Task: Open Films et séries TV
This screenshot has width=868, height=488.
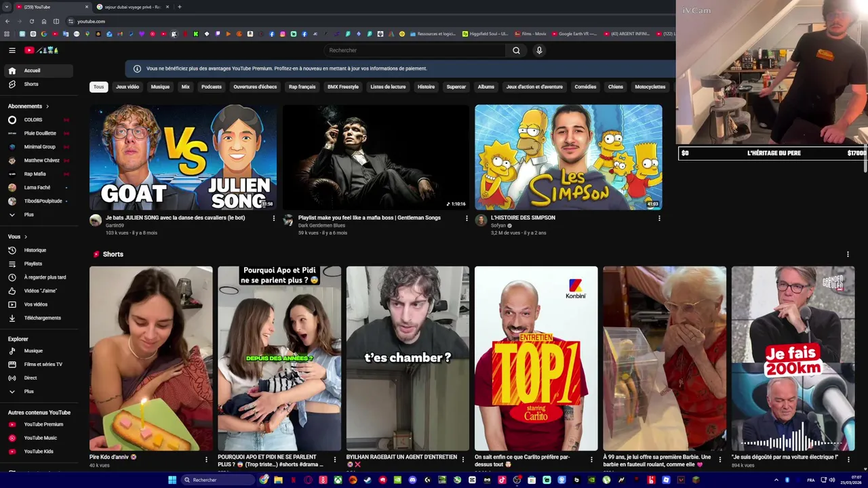Action: click(39, 365)
